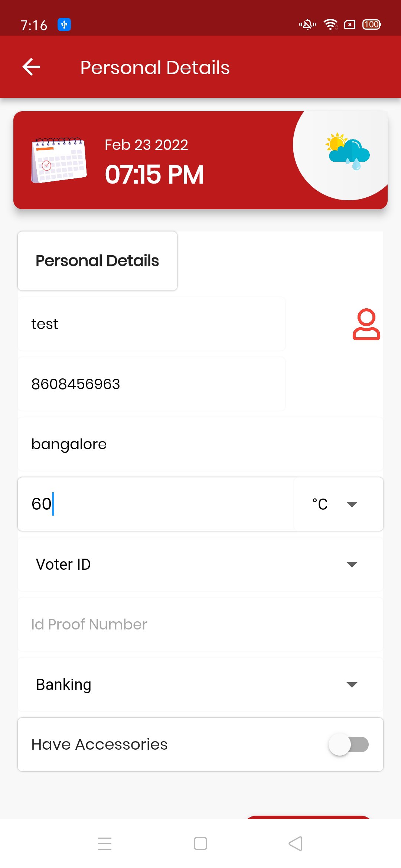Tap the USB notification icon in status bar
Image resolution: width=401 pixels, height=868 pixels.
tap(64, 25)
